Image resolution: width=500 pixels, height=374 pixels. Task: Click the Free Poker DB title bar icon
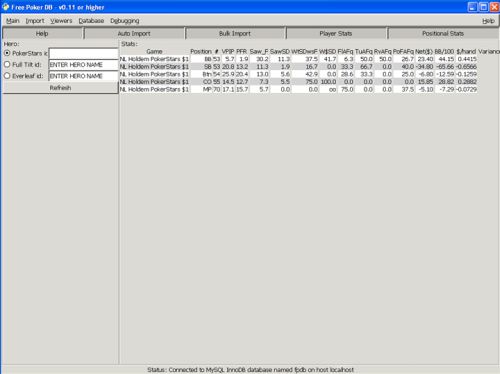click(x=5, y=7)
